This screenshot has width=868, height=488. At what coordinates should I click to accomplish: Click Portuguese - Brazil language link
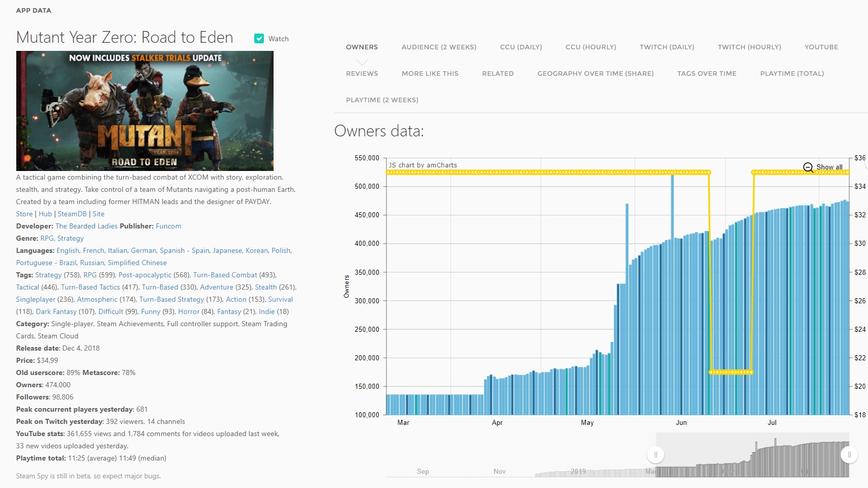[46, 263]
